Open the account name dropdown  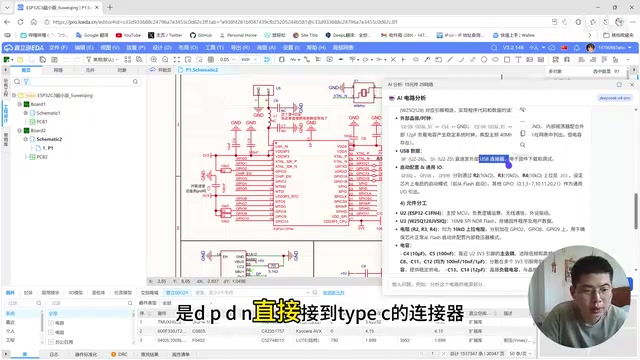tap(614, 48)
